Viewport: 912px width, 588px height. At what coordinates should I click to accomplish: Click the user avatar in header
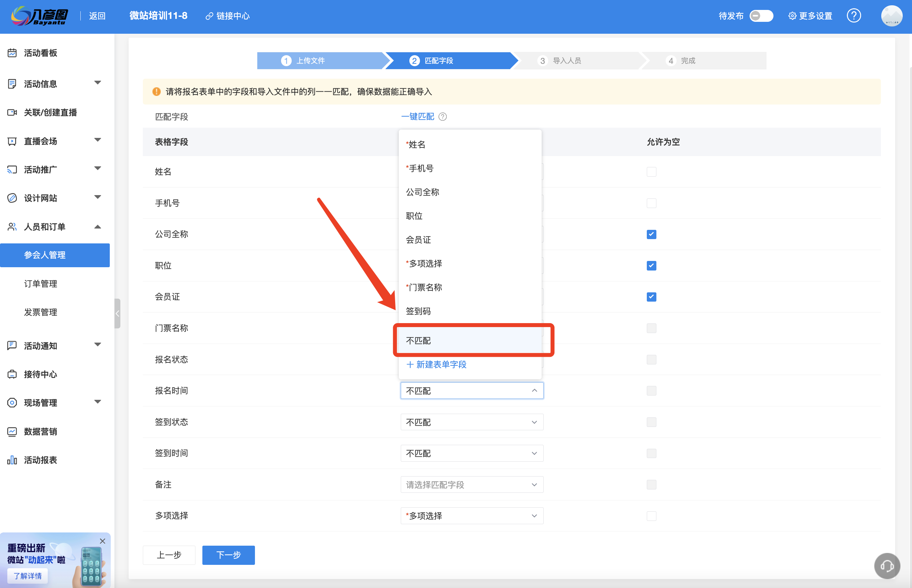[892, 16]
